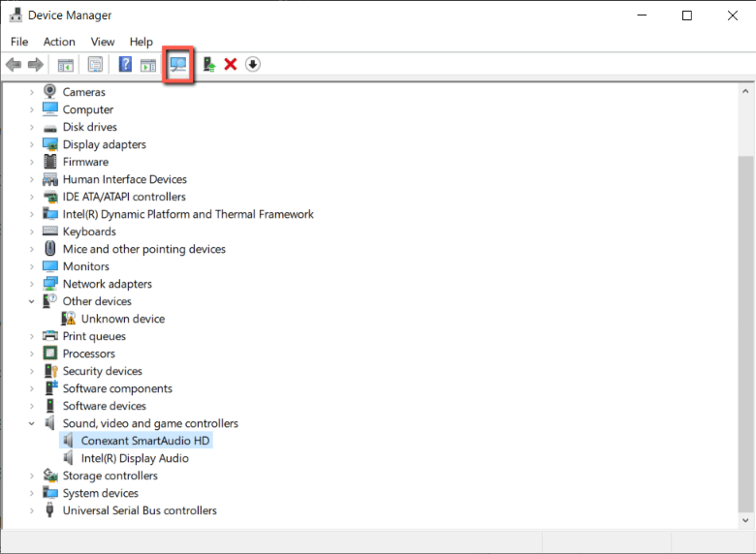Expand Intel(R) Dynamic Platform and Thermal Framework

click(x=32, y=214)
